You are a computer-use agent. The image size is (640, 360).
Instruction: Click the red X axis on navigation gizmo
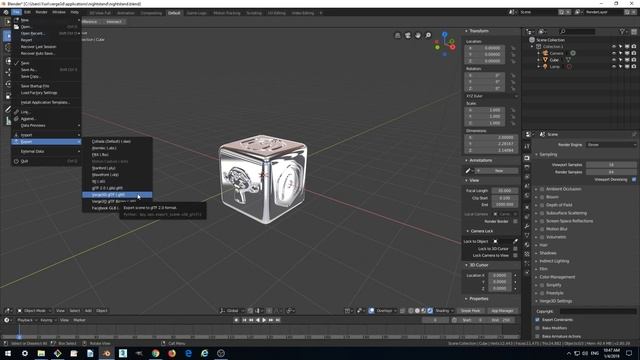(453, 47)
